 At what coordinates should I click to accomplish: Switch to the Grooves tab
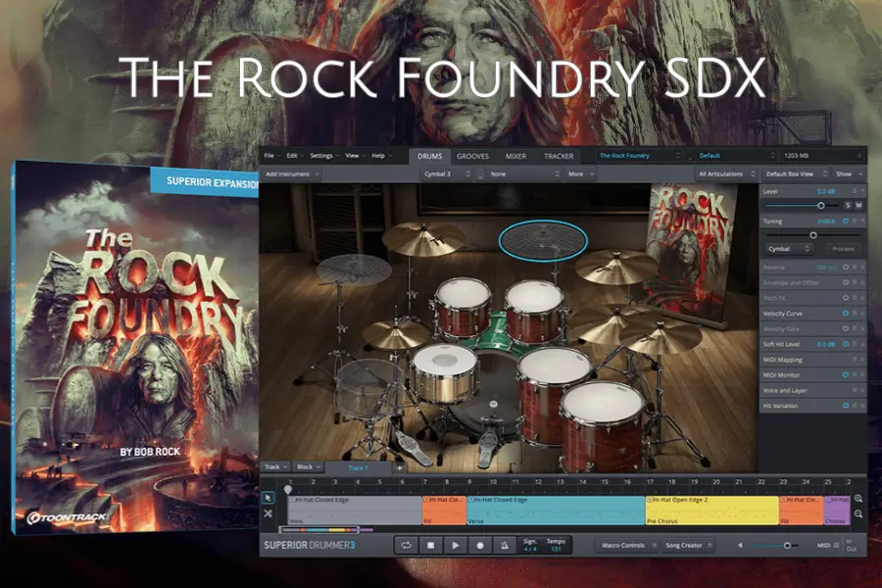472,156
